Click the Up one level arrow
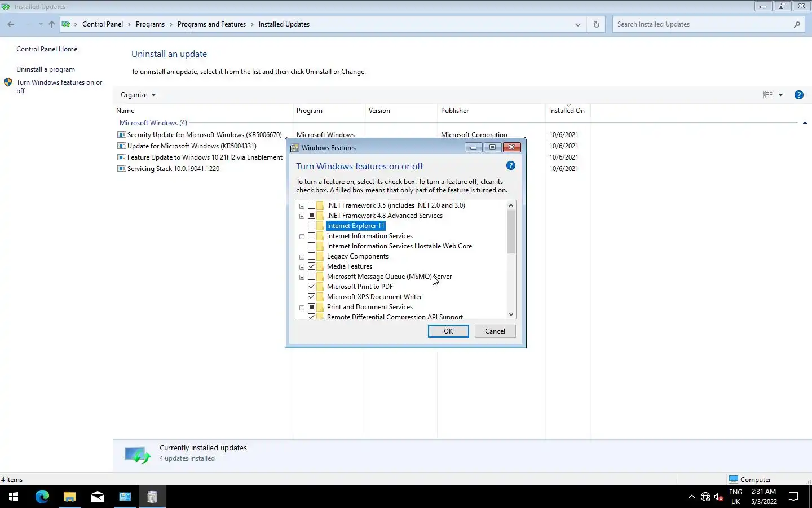The width and height of the screenshot is (812, 508). [x=52, y=24]
